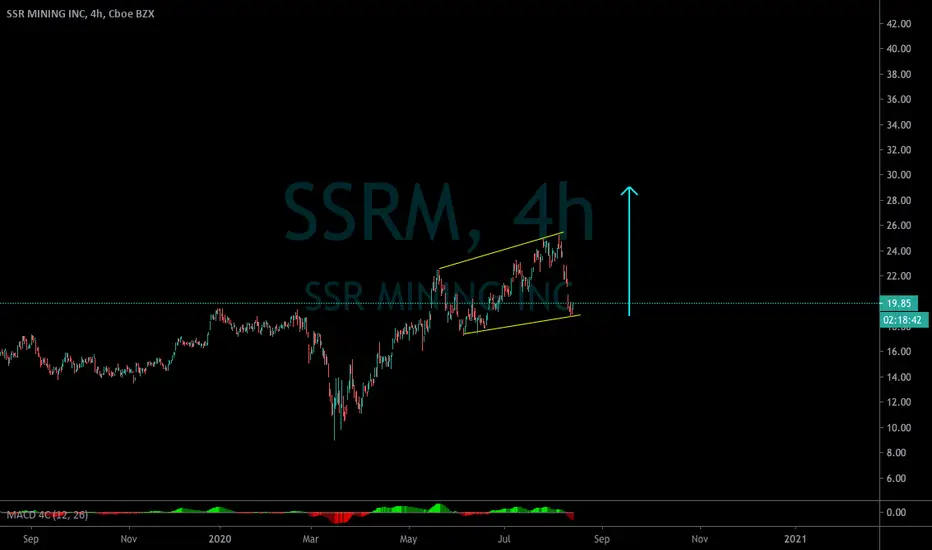Click the 10.00 price axis label
Viewport: 932px width, 550px height.
pyautogui.click(x=899, y=428)
